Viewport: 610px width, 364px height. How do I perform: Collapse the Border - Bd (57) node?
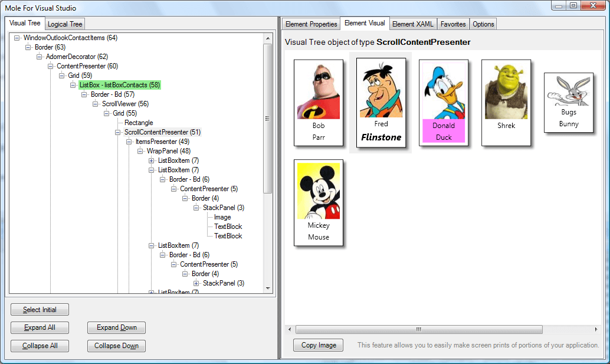(84, 94)
